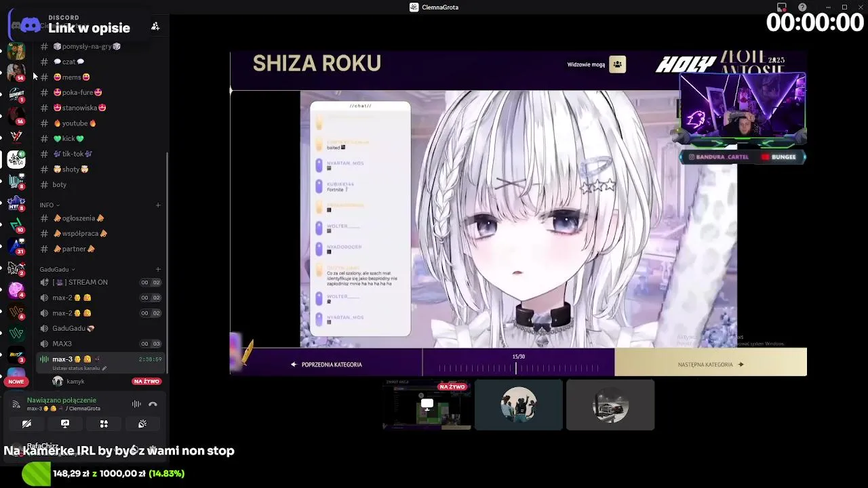This screenshot has height=488, width=868.
Task: Click the Nawiązano połączenie status text
Action: coord(61,400)
